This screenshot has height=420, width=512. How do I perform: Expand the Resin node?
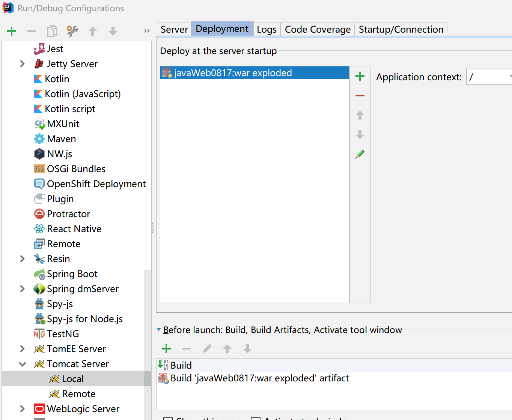(x=22, y=259)
